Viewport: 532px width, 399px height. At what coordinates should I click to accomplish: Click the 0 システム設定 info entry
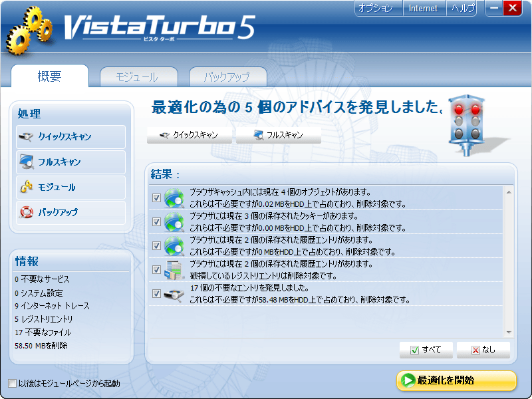39,293
